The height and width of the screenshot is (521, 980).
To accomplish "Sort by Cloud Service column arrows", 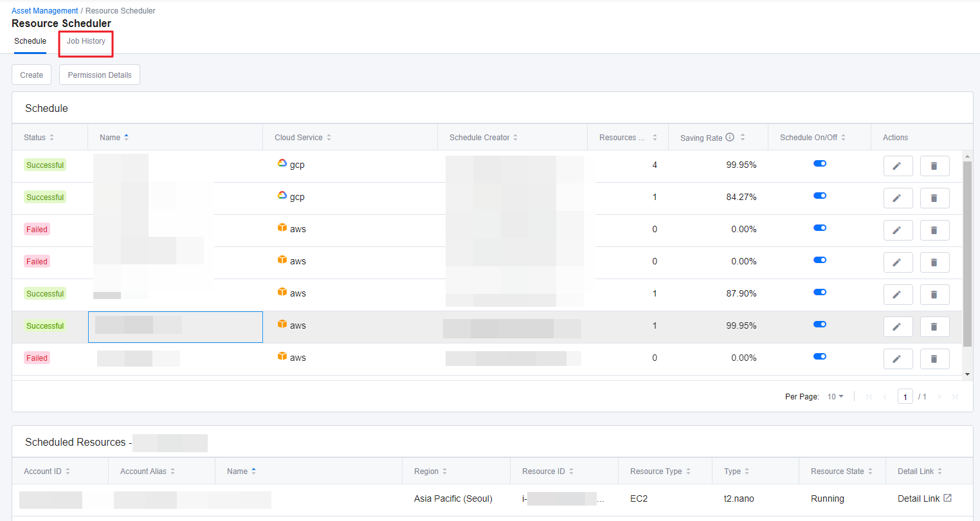I will pyautogui.click(x=329, y=138).
